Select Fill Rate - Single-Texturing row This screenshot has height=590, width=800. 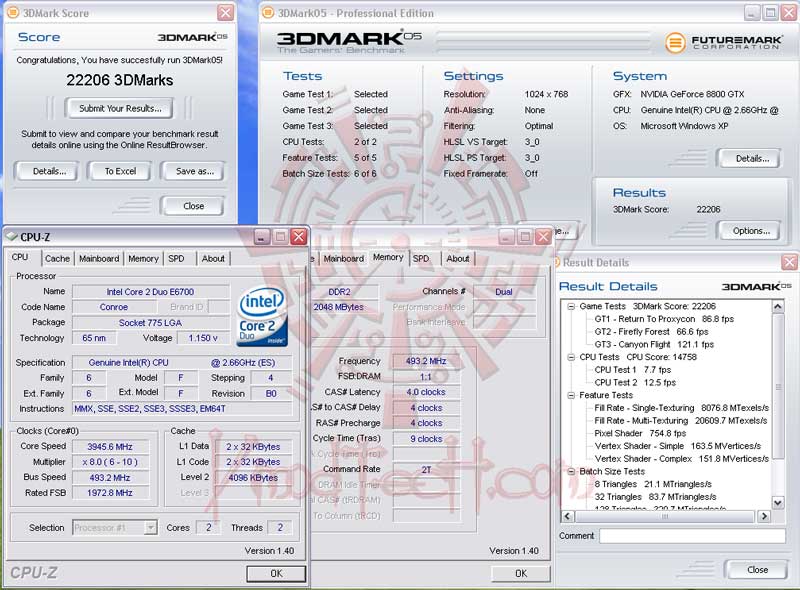pyautogui.click(x=681, y=408)
